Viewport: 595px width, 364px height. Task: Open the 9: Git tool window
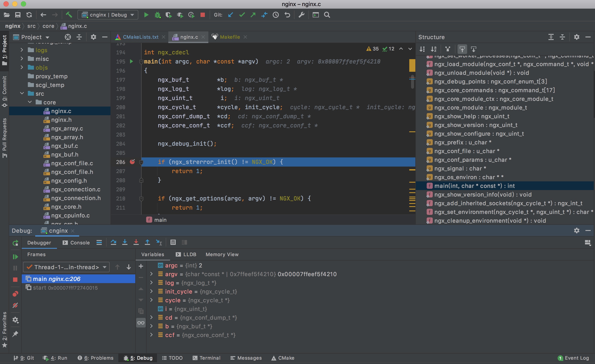(x=24, y=358)
